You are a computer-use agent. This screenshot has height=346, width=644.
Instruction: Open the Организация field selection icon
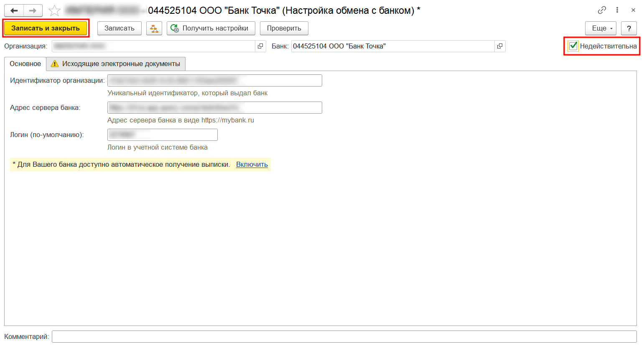260,46
